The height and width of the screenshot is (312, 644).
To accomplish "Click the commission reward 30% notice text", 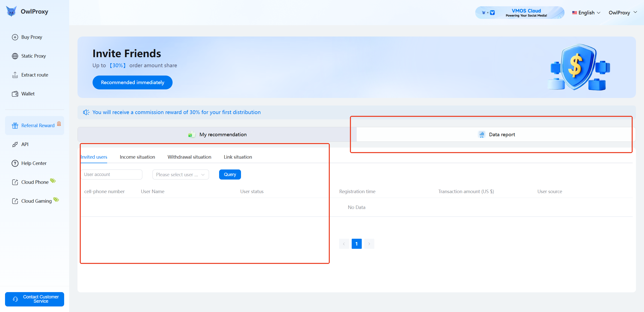I will pos(176,112).
